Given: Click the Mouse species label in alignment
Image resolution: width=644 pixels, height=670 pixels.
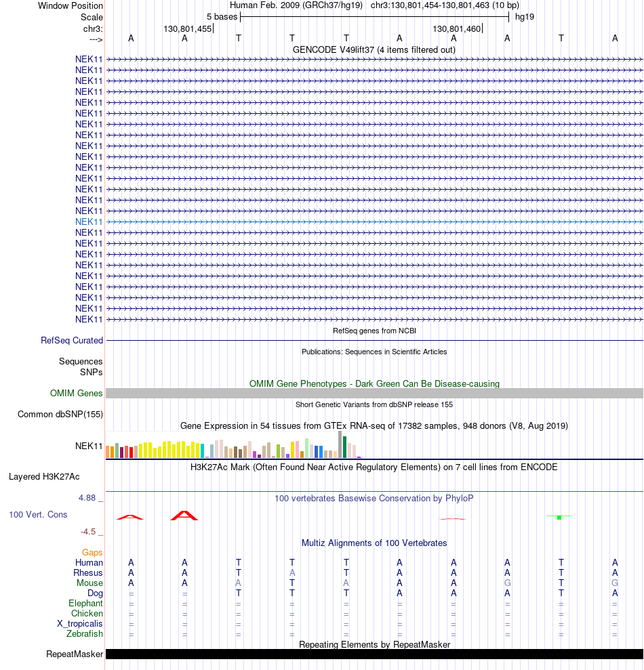Looking at the screenshot, I should pos(89,583).
